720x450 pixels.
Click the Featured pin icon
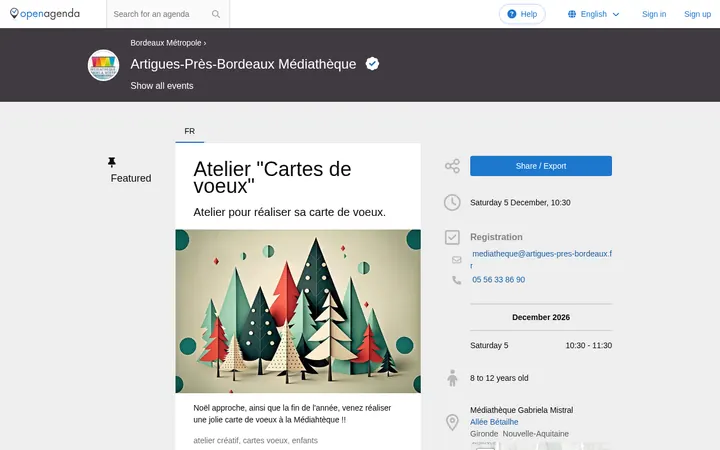(112, 162)
